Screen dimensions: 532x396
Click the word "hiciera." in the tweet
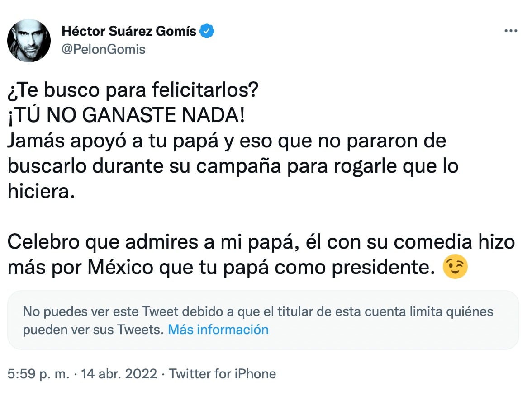pos(40,192)
